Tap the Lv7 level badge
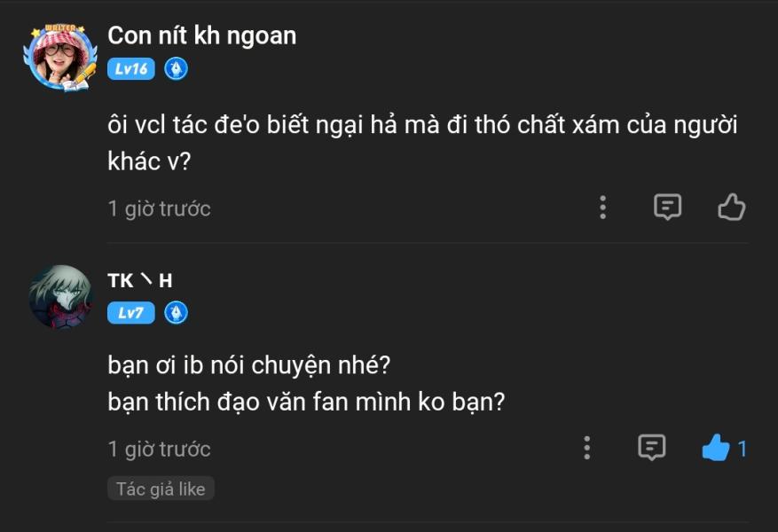 click(131, 313)
